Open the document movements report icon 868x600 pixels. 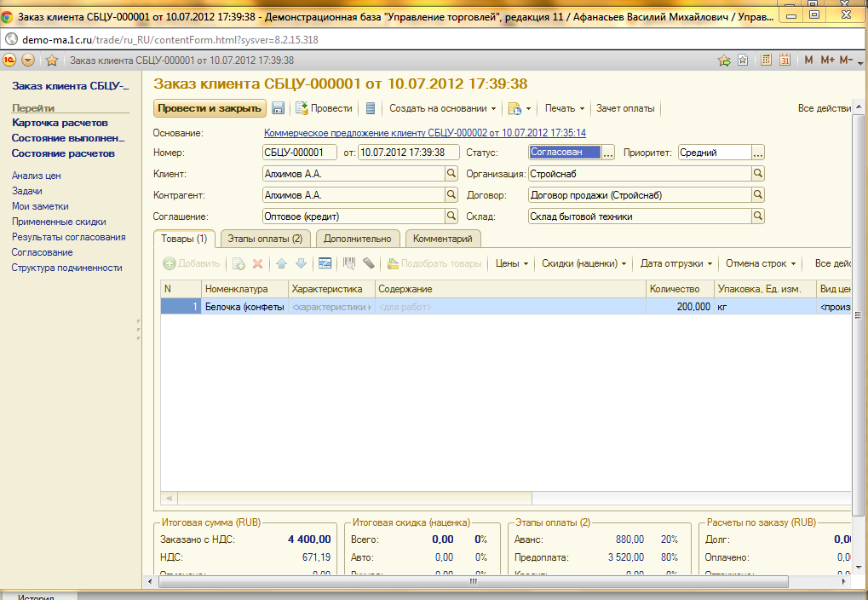(371, 108)
